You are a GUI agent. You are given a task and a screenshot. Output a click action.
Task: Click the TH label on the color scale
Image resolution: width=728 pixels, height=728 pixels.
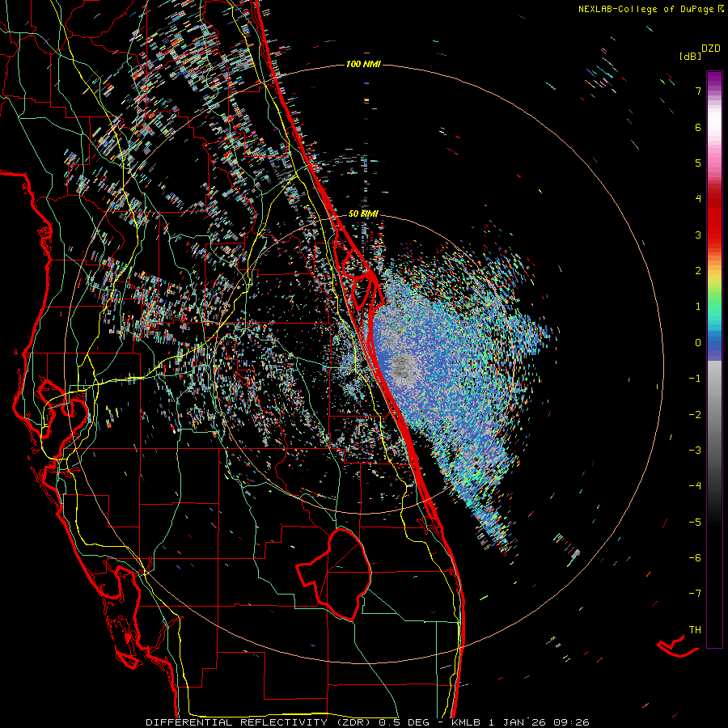[695, 630]
